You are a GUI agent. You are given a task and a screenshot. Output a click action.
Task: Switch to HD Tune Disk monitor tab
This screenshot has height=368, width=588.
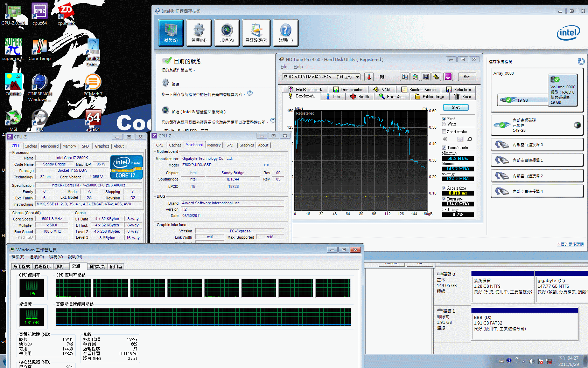[x=348, y=90]
